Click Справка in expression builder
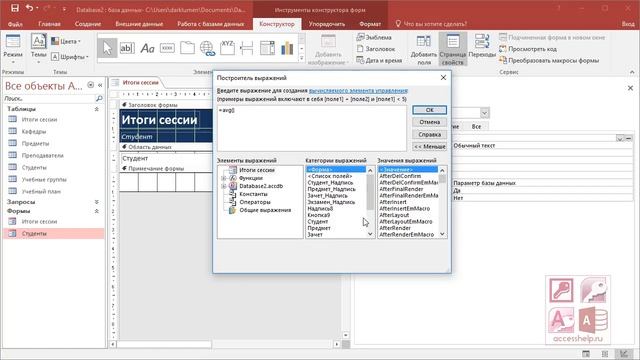This screenshot has height=360, width=640. [x=429, y=134]
